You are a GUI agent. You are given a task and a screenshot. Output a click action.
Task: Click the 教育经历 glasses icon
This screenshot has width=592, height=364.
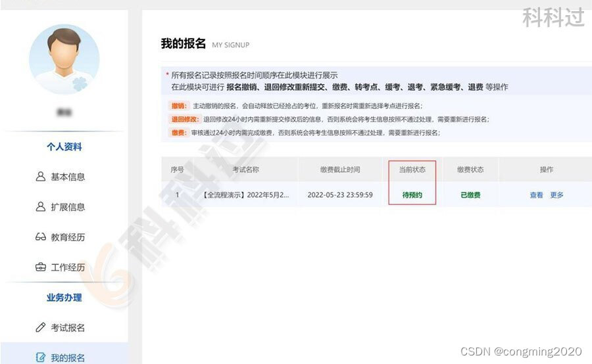click(40, 237)
